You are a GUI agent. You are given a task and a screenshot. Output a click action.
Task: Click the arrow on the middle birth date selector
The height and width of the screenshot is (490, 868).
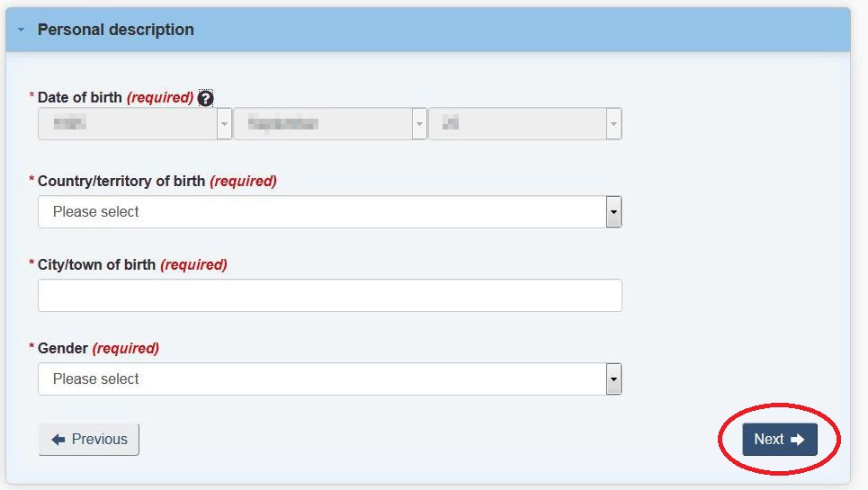[419, 124]
